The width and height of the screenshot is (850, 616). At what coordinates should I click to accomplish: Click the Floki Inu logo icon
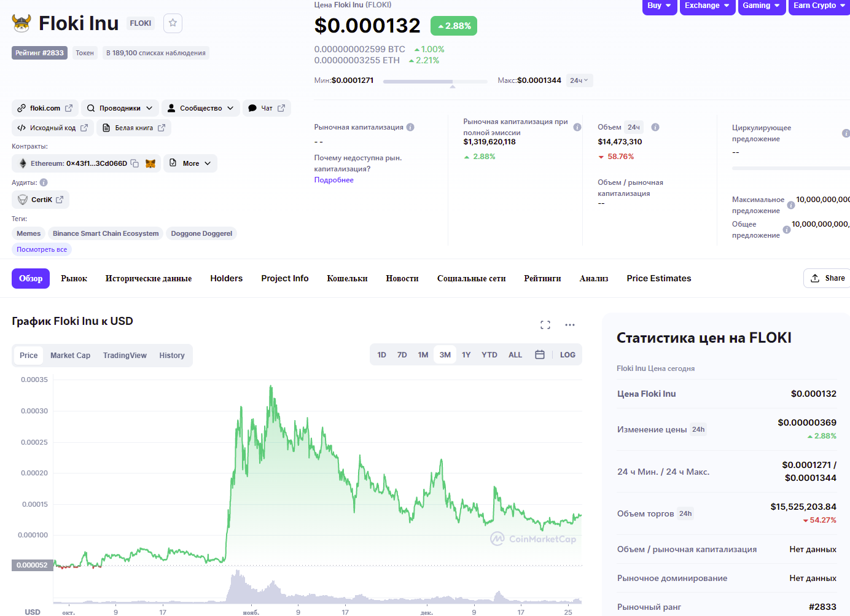click(x=21, y=23)
